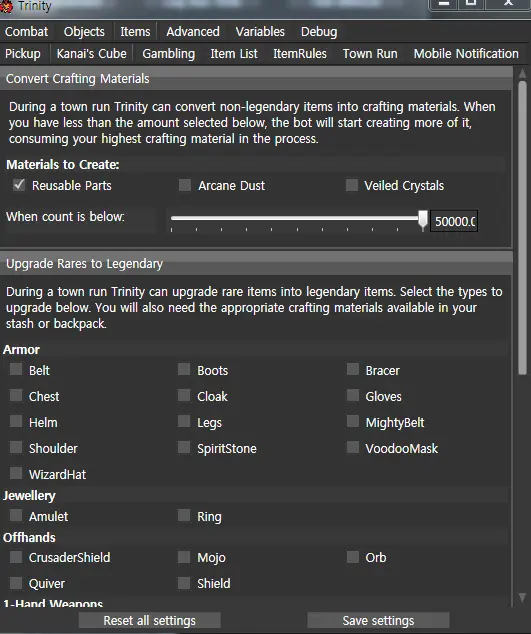Open the Combat tab

click(26, 32)
